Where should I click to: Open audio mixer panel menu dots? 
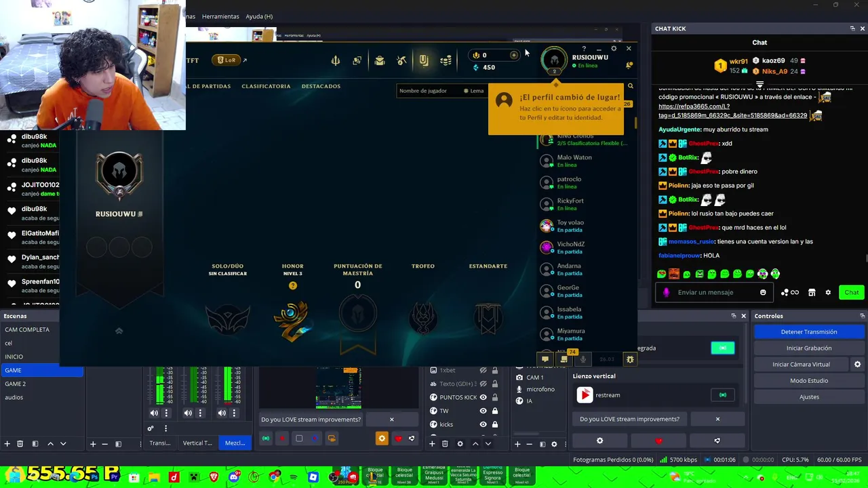(165, 428)
